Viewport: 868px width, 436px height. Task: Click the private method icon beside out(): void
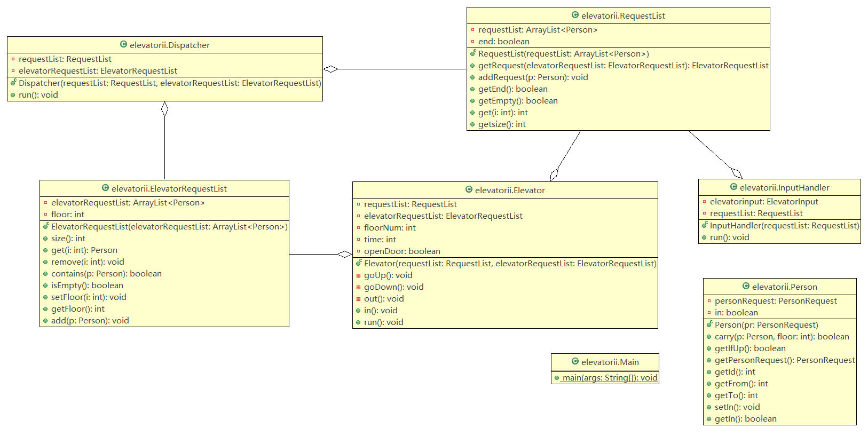[359, 299]
